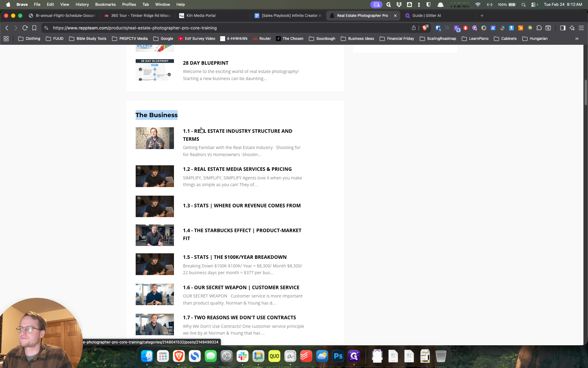Expand the Clothing bookmarks folder
Image resolution: width=588 pixels, height=368 pixels.
tap(29, 39)
